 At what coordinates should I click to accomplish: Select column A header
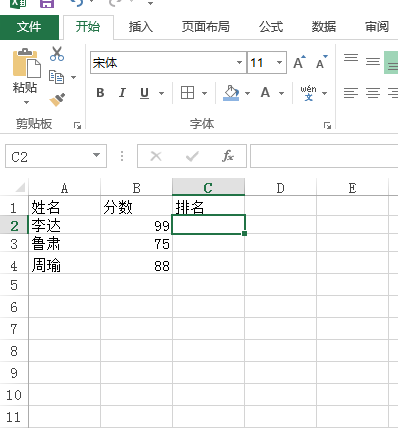coord(64,188)
